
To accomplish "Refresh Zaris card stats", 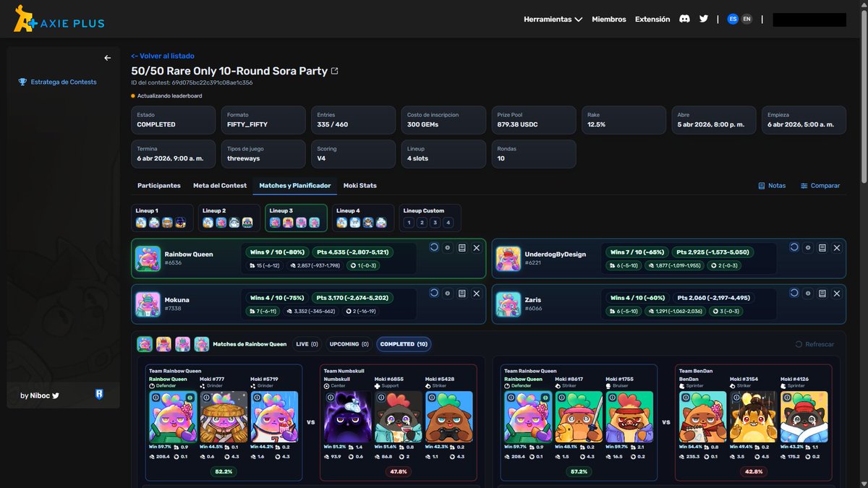I will coord(794,293).
